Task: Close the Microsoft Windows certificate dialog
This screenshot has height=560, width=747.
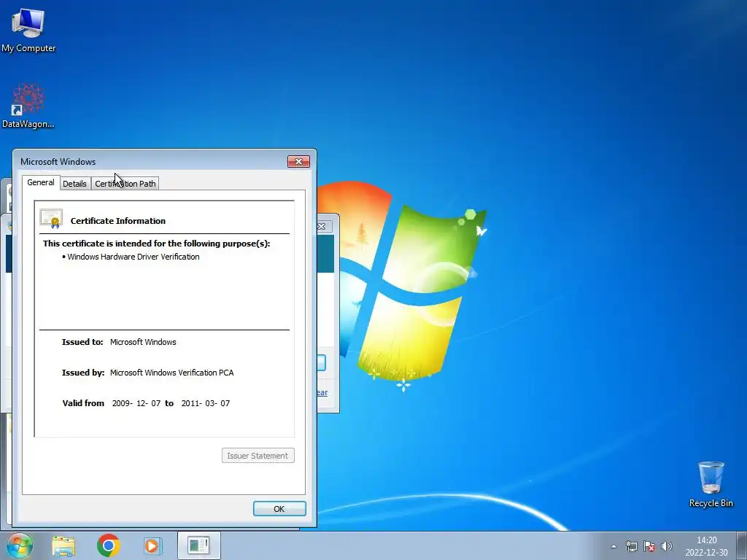Action: 298,161
